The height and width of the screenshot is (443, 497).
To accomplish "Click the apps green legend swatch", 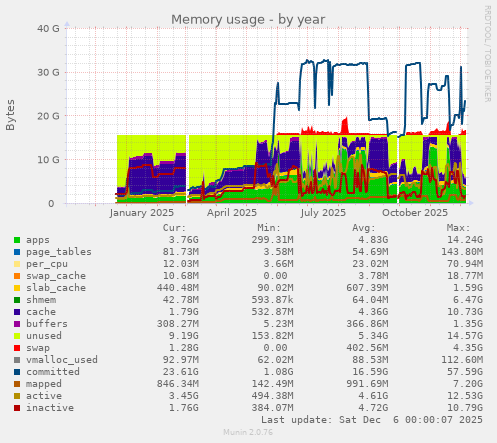I will tap(17, 240).
